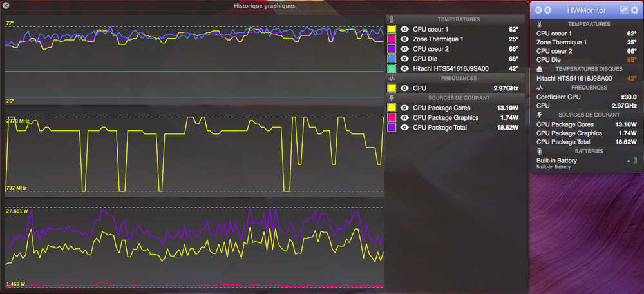Pick the magenta swatch for CPU Package Graphics
The image size is (644, 294).
pos(392,118)
